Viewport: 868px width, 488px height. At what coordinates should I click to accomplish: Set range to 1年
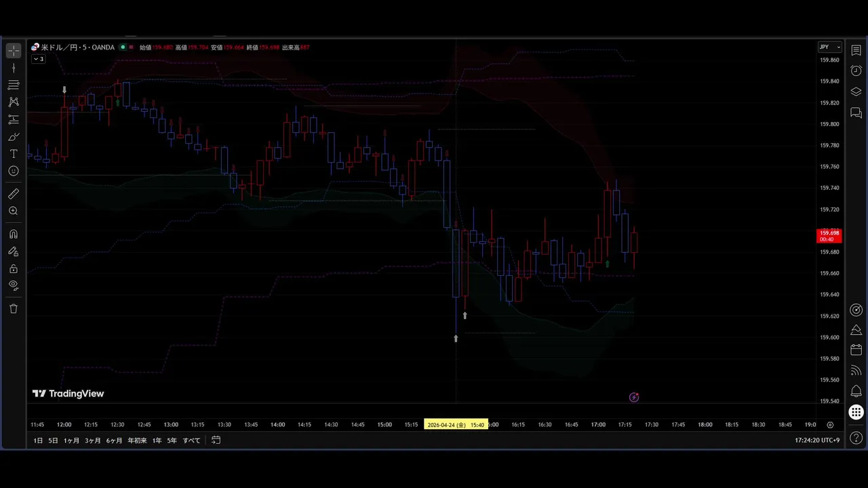coord(157,441)
